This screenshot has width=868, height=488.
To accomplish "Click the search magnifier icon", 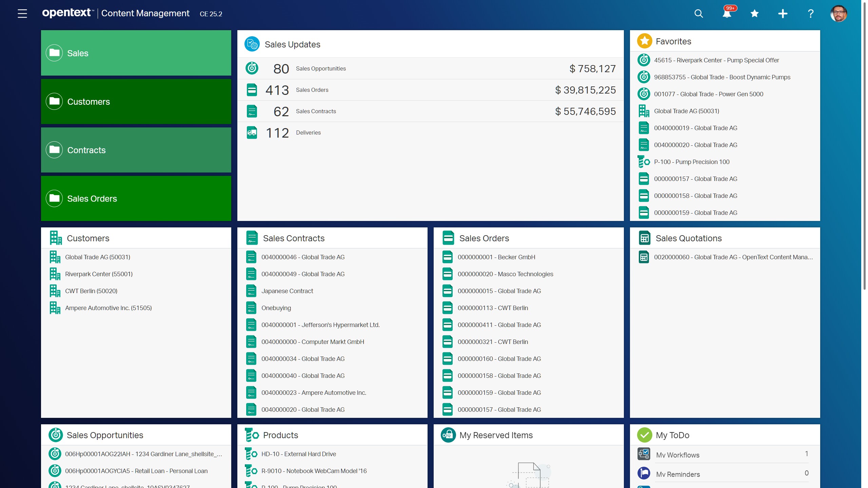I will (699, 14).
